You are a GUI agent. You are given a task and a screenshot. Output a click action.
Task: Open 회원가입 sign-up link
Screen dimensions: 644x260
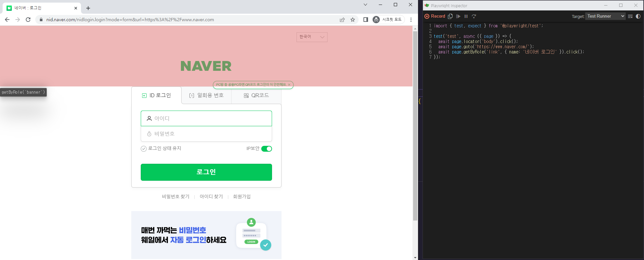(x=242, y=196)
